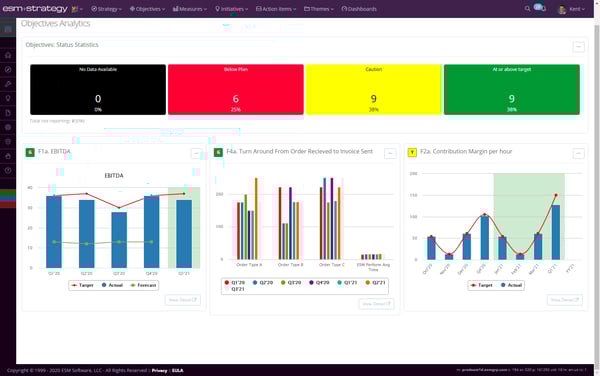This screenshot has height=376, width=600.
Task: Toggle Q1'21 series in Turn Around legend
Action: pyautogui.click(x=347, y=282)
